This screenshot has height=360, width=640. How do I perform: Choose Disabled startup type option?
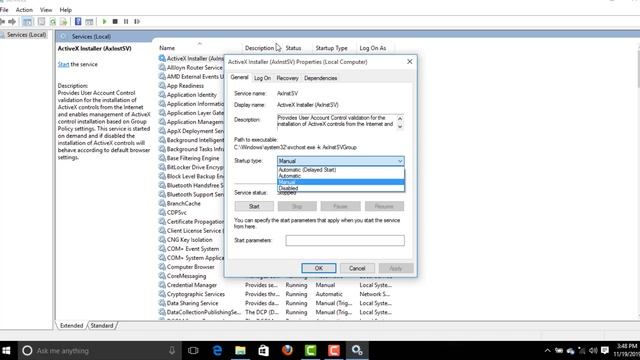(341, 188)
